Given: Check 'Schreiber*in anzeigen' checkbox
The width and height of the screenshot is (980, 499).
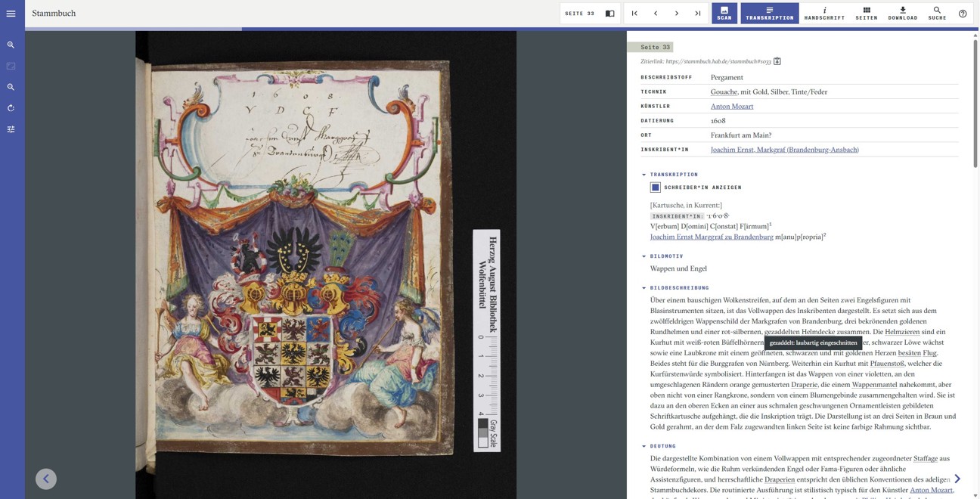Looking at the screenshot, I should pyautogui.click(x=656, y=188).
